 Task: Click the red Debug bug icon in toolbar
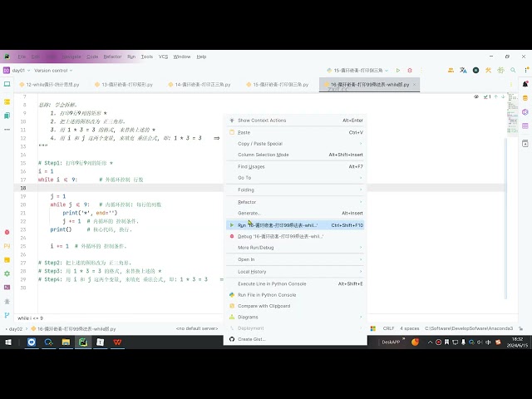point(410,70)
